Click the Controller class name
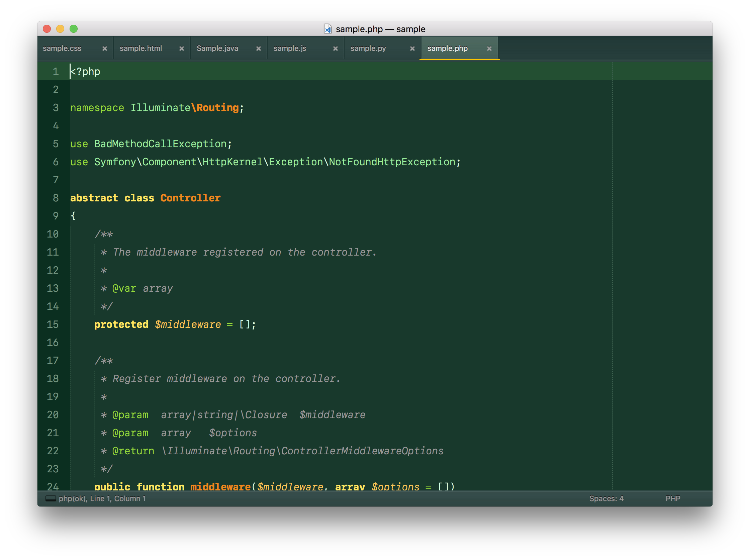 pos(190,198)
